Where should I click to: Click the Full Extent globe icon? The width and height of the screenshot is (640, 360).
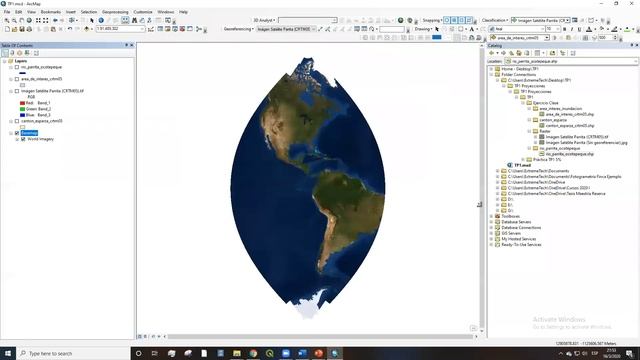(x=29, y=20)
